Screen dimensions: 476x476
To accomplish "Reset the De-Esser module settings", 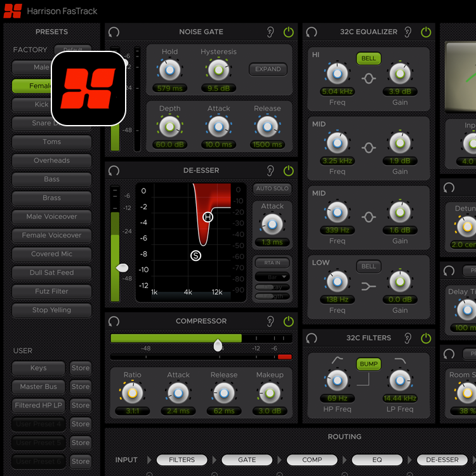I will point(114,171).
